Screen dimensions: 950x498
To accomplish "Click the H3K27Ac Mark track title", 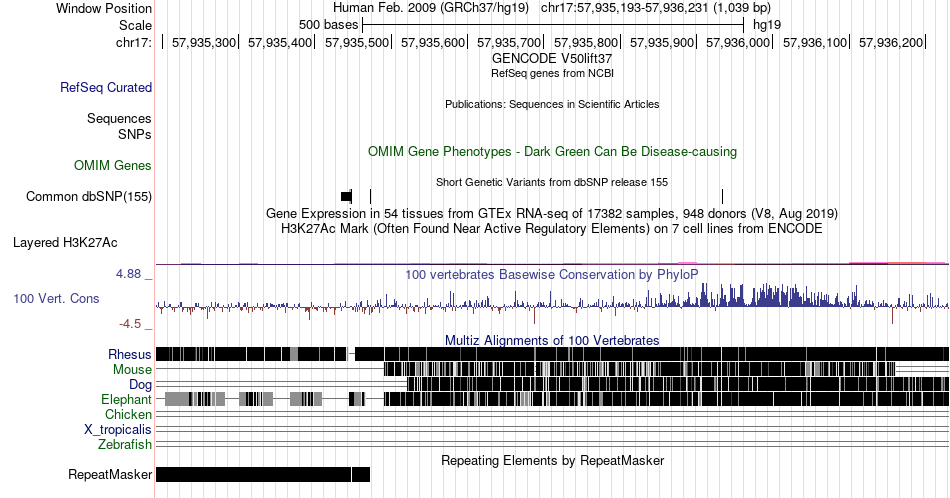I will [552, 228].
